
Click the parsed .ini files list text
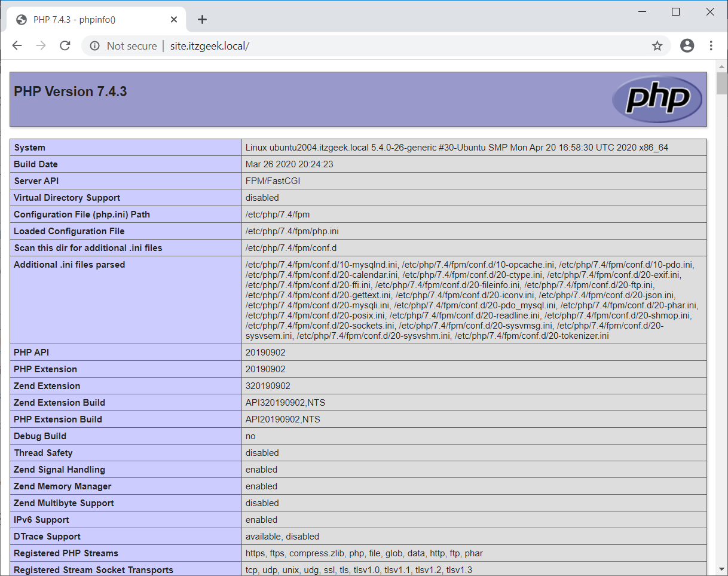point(472,300)
